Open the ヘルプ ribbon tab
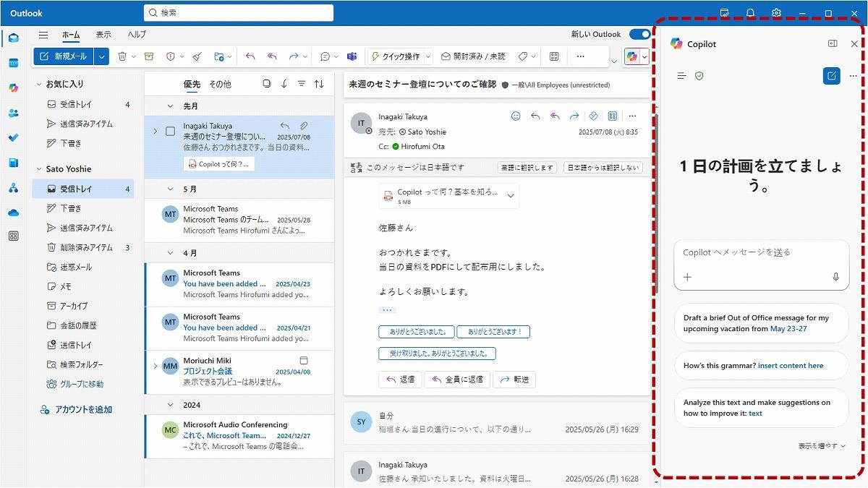868x488 pixels. (x=137, y=35)
